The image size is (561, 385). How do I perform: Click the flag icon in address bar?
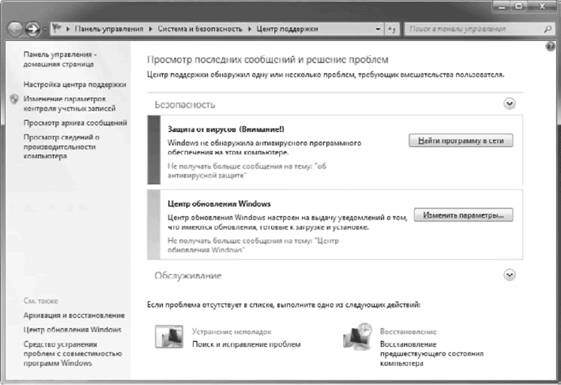click(x=57, y=28)
